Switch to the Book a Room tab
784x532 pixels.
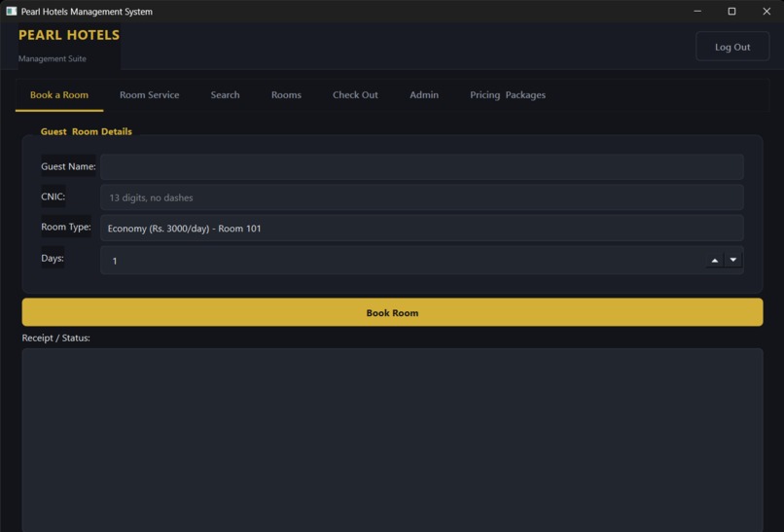(x=59, y=95)
